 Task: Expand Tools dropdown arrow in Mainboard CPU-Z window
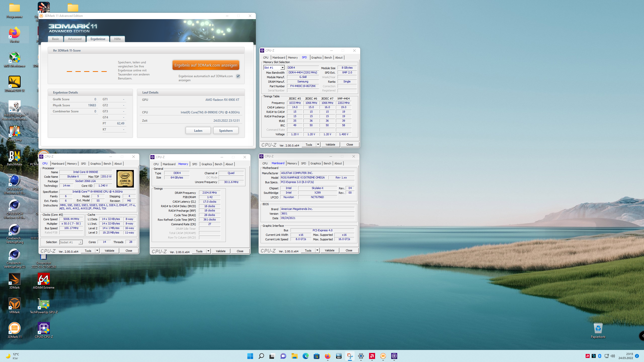(317, 250)
